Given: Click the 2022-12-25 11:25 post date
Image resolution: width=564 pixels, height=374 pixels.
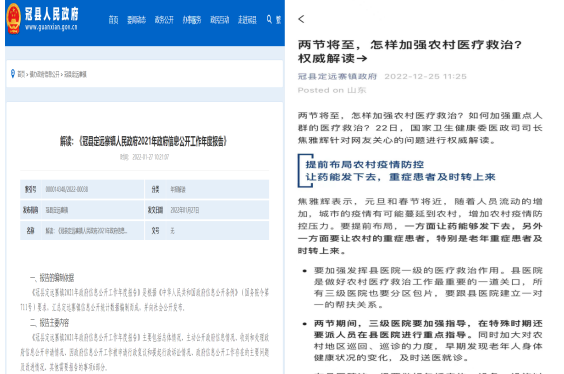Looking at the screenshot, I should 425,76.
